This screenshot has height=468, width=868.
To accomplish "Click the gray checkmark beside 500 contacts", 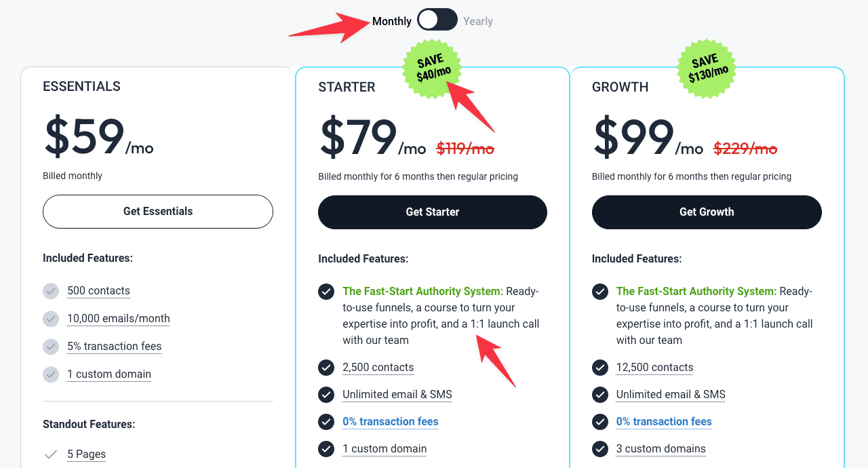I will (50, 291).
